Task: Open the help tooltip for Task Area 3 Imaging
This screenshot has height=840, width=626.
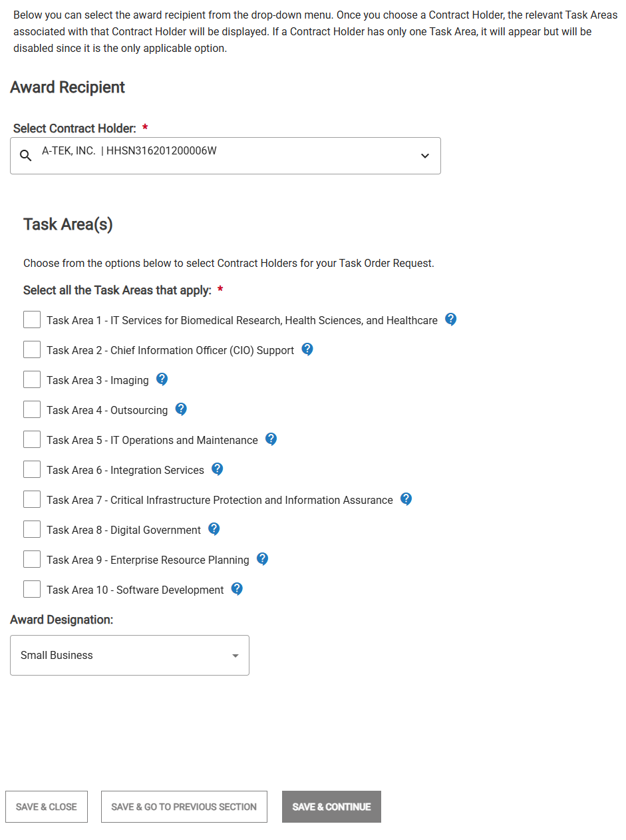Action: (162, 379)
